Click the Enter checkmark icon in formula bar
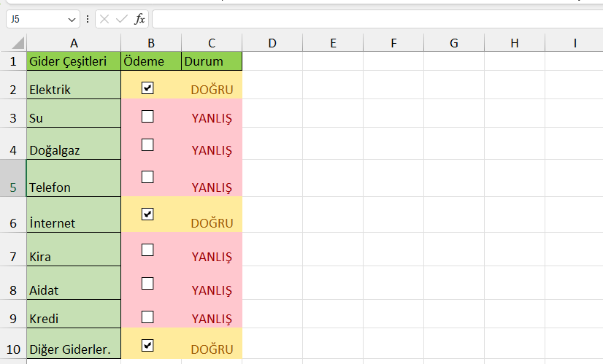Image resolution: width=603 pixels, height=364 pixels. [122, 19]
